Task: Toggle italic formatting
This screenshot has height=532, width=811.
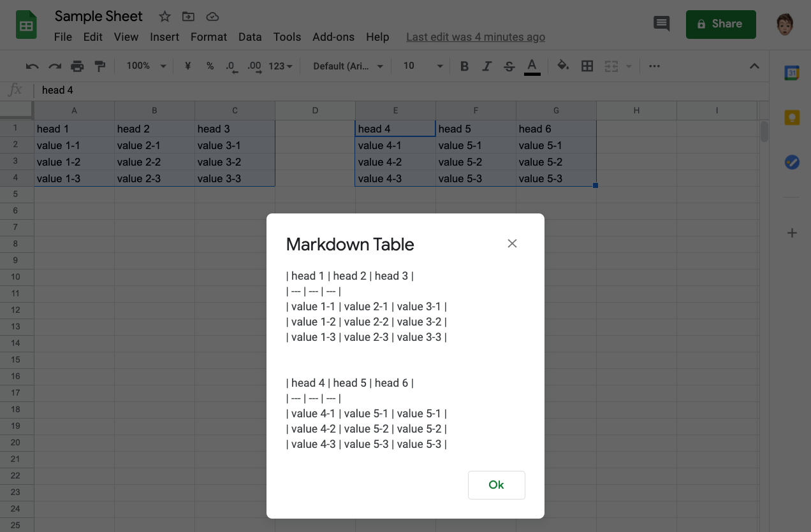Action: [486, 66]
